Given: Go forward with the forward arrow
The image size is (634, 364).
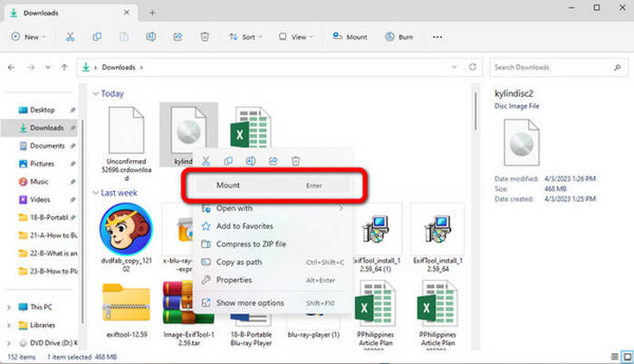Looking at the screenshot, I should pos(31,67).
